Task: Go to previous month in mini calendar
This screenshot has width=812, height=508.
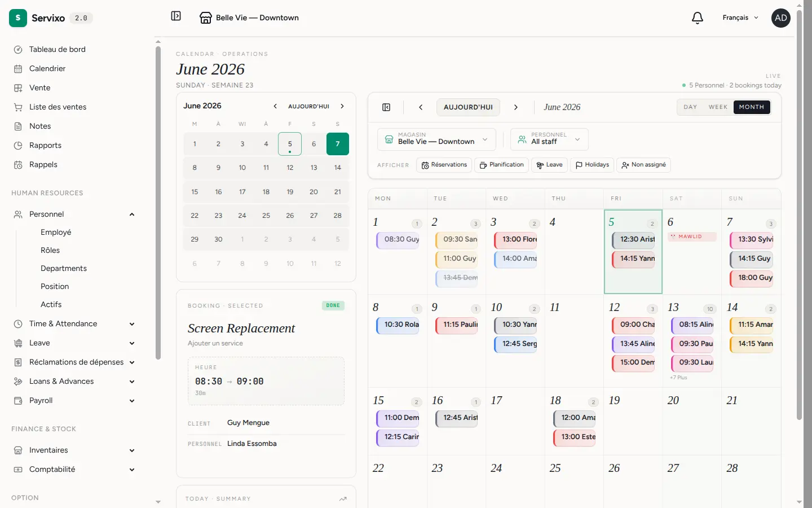Action: (x=275, y=106)
